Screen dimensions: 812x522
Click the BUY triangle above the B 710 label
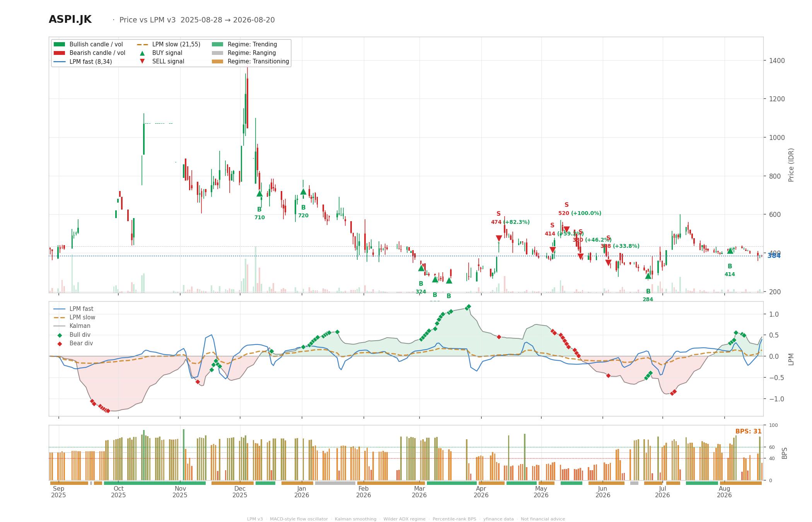(259, 193)
